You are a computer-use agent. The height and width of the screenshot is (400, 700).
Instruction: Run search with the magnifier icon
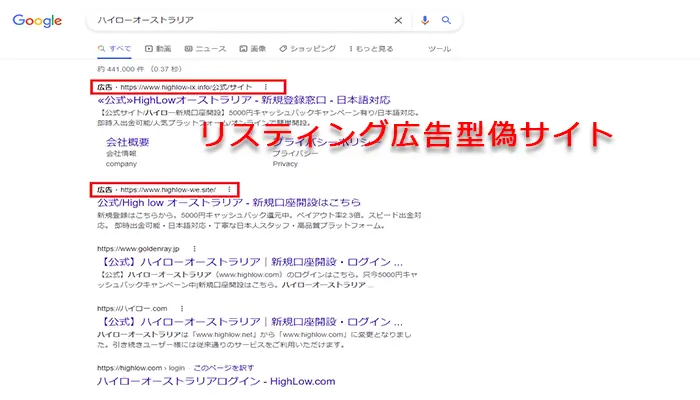(x=446, y=20)
